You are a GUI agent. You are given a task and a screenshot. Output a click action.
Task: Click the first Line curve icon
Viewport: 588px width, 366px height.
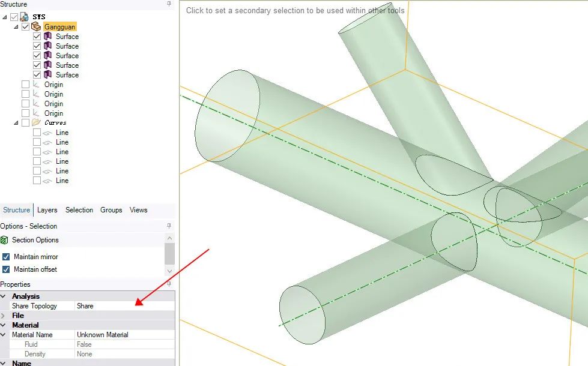pyautogui.click(x=47, y=133)
